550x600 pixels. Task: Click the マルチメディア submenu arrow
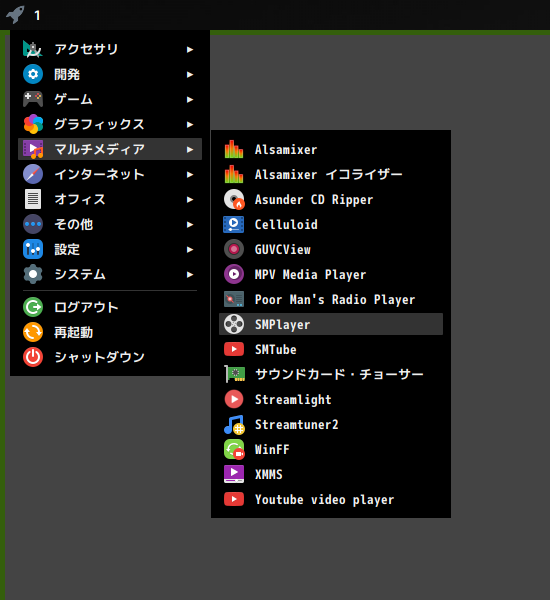190,150
